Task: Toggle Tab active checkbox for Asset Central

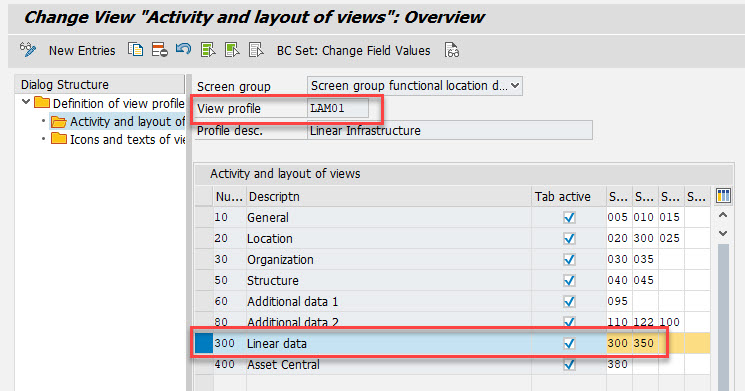Action: point(569,364)
